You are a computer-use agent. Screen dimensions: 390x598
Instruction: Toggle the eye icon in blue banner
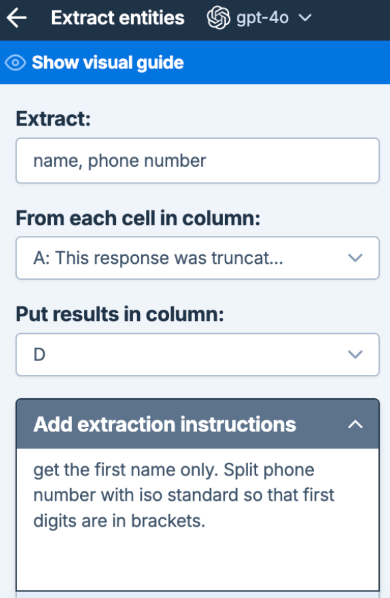pyautogui.click(x=16, y=63)
